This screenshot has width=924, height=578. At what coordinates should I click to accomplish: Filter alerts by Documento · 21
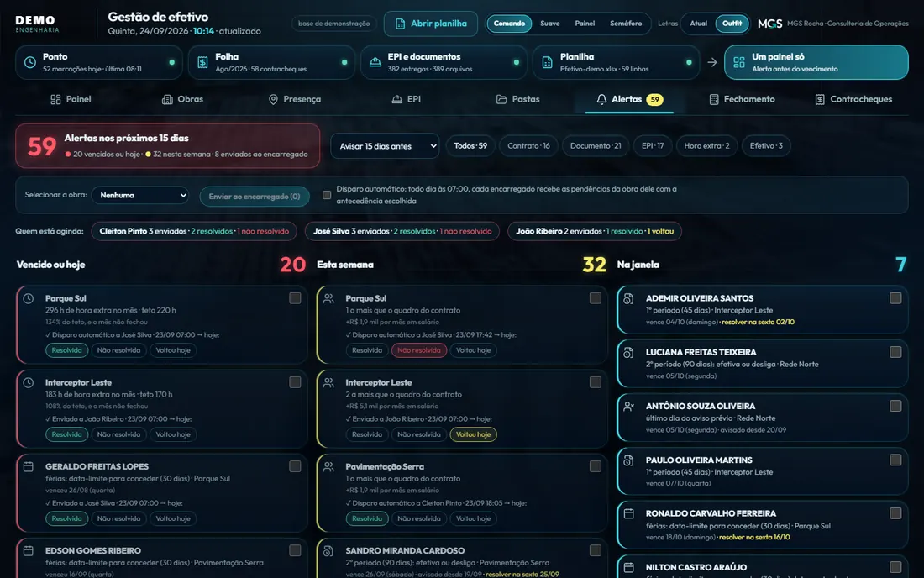(596, 145)
